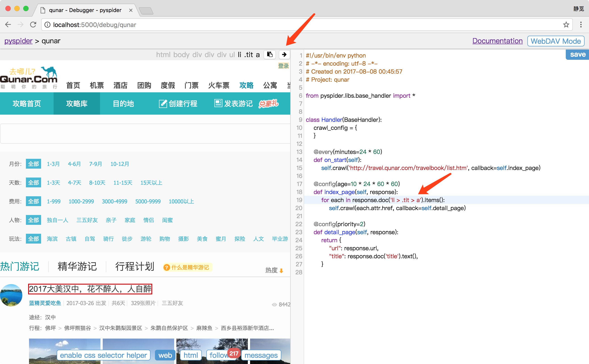Filter by months 1-3月
589x364 pixels.
53,164
